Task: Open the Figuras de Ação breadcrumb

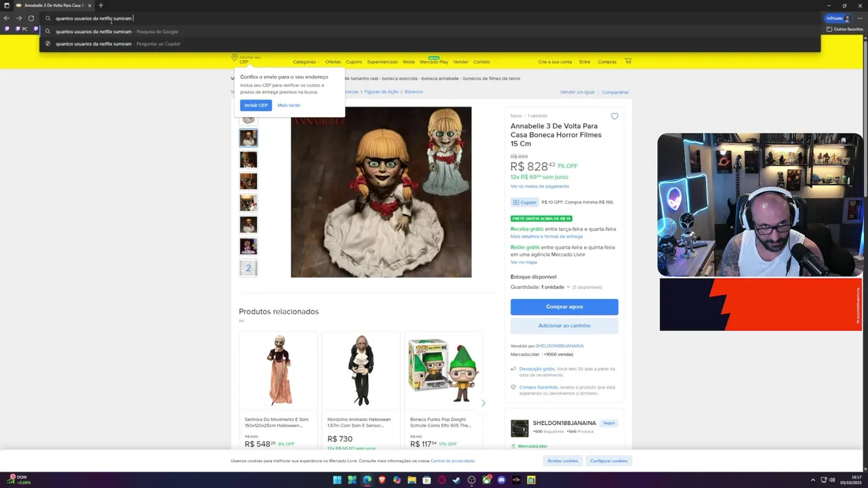Action: [x=382, y=91]
